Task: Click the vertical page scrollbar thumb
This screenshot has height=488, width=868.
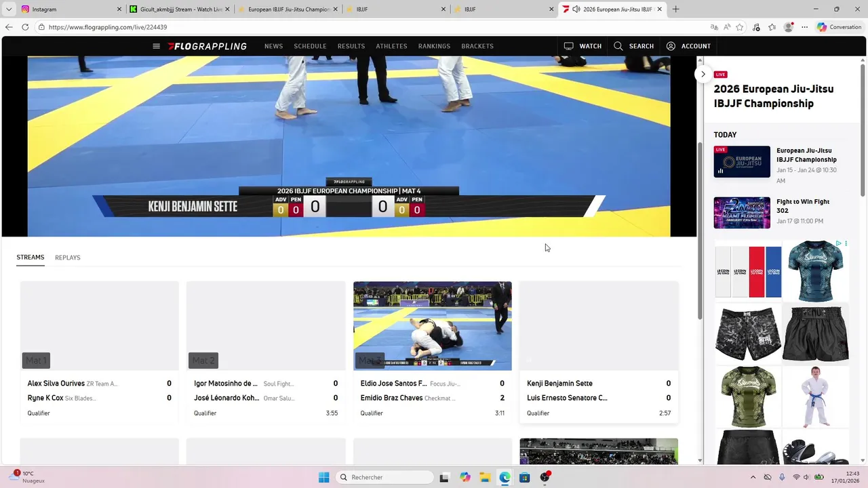Action: (700, 230)
